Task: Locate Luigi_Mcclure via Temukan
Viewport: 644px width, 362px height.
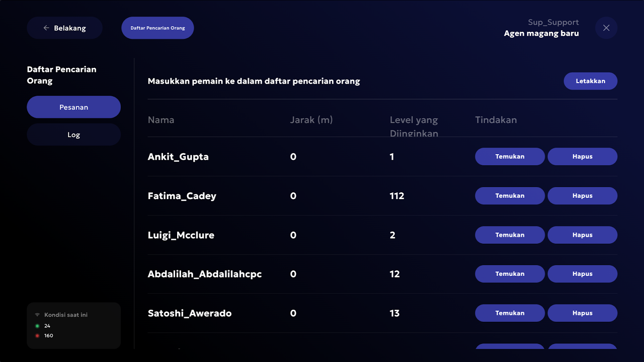Action: tap(510, 235)
